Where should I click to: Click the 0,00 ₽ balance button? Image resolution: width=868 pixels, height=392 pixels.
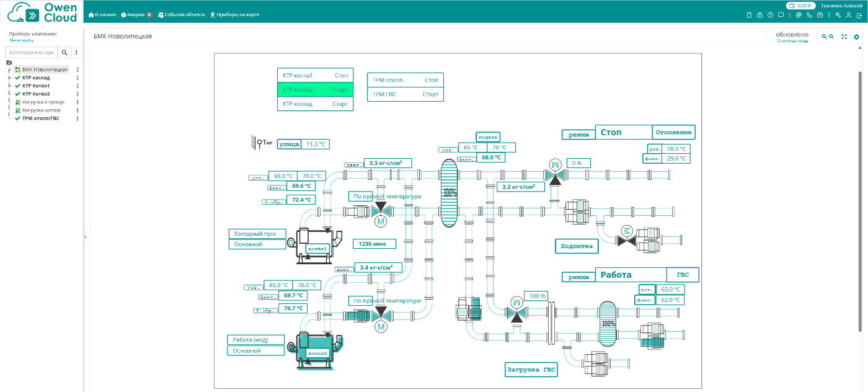[800, 6]
